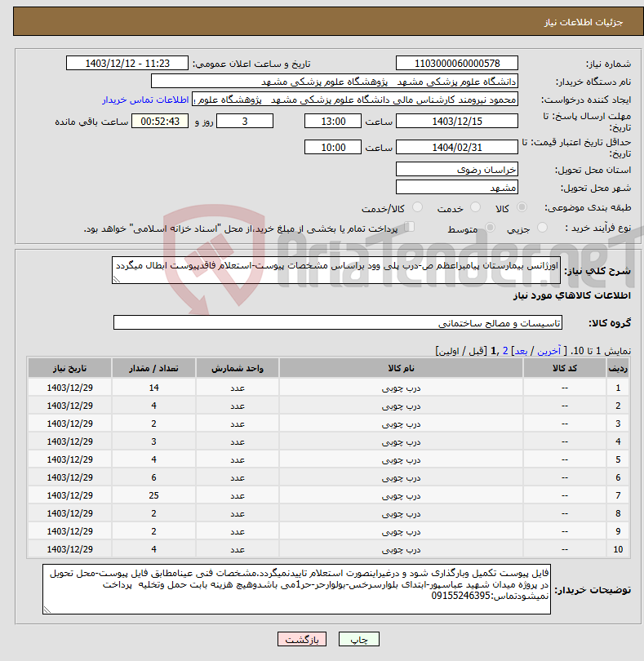This screenshot has height=661, width=644.
Task: Click the گروه کالا field تاسیسات و مصالح ساختمانی
Action: click(337, 322)
